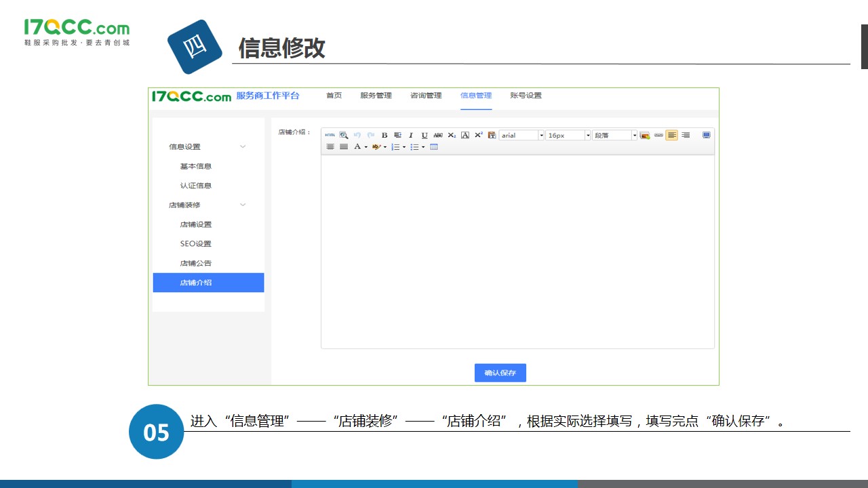Click inside the 店铺介绍 text editing area

tap(517, 251)
